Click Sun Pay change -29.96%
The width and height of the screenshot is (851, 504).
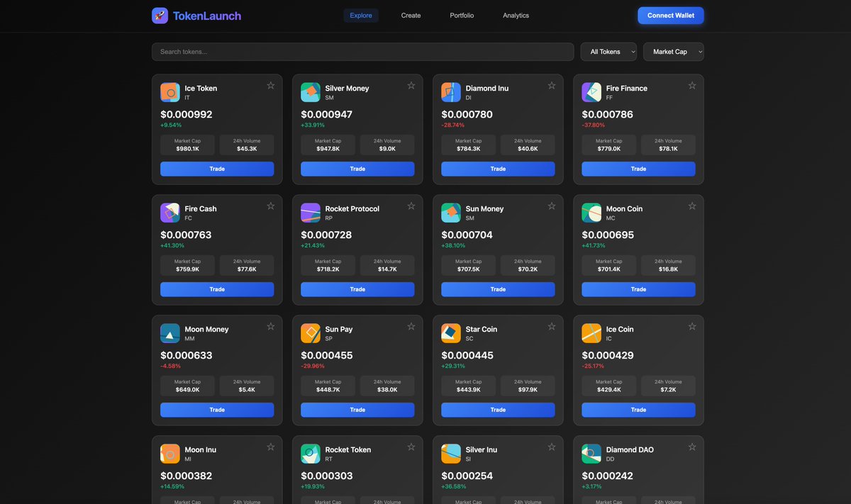313,366
